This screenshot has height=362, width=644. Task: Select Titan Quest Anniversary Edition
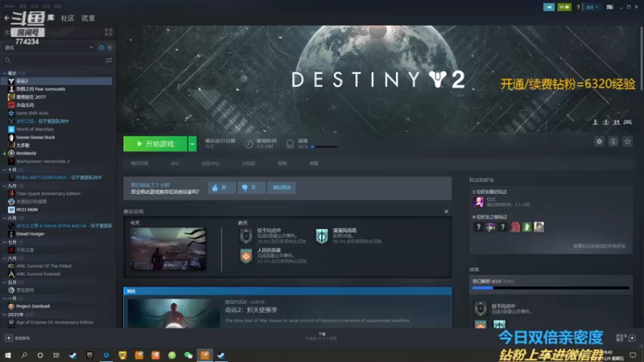pos(48,193)
